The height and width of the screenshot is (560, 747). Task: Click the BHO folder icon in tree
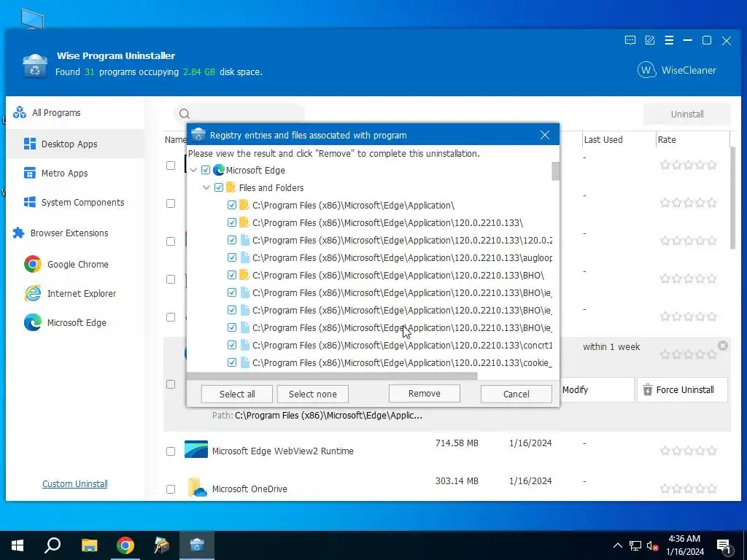[244, 275]
